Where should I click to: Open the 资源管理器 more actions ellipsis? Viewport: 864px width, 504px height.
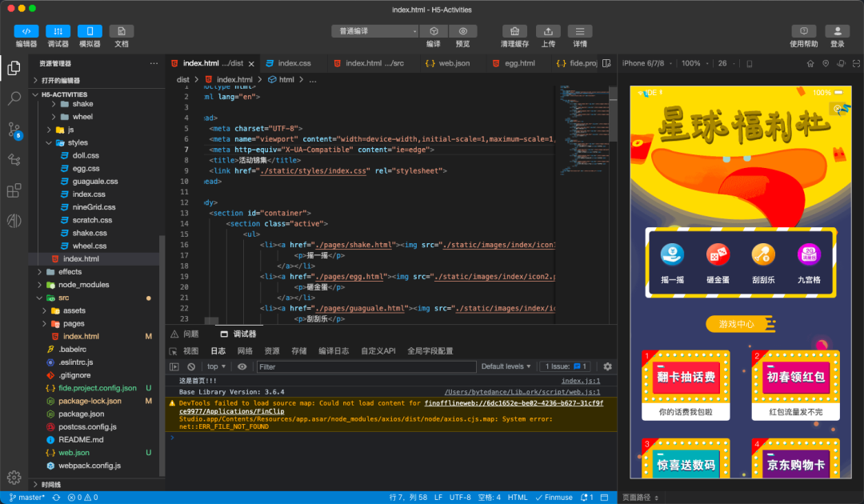coord(154,63)
